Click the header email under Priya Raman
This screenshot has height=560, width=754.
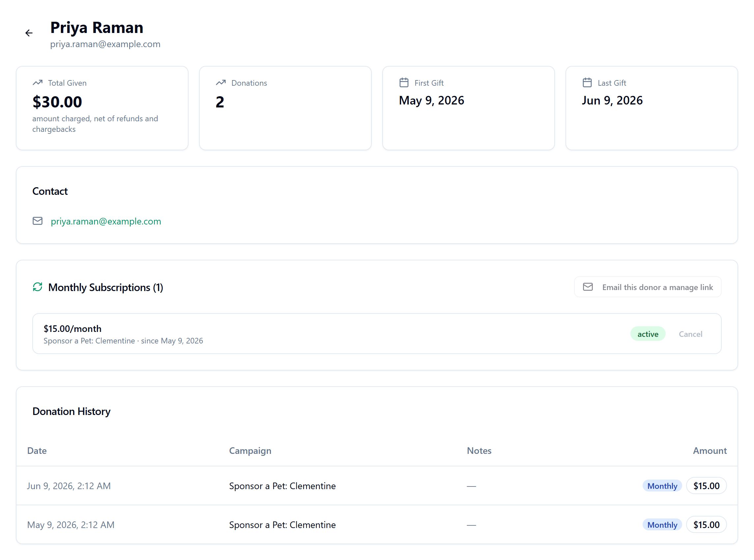105,44
